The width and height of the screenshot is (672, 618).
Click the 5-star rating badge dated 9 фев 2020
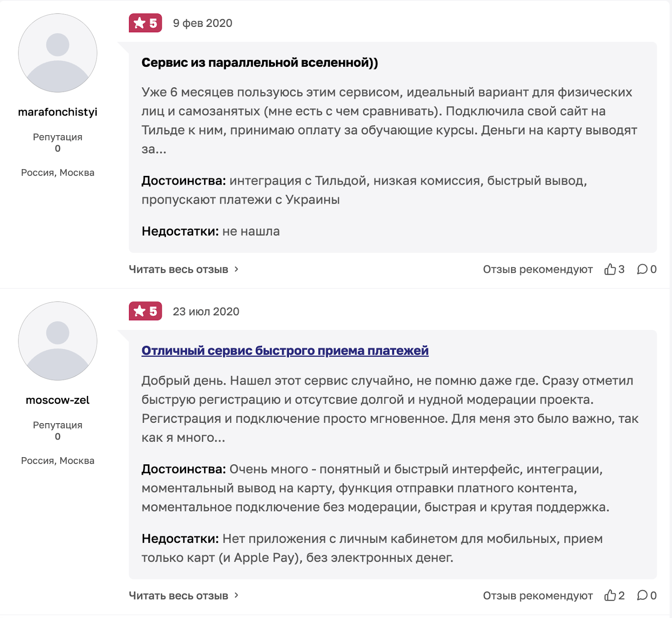click(x=145, y=23)
